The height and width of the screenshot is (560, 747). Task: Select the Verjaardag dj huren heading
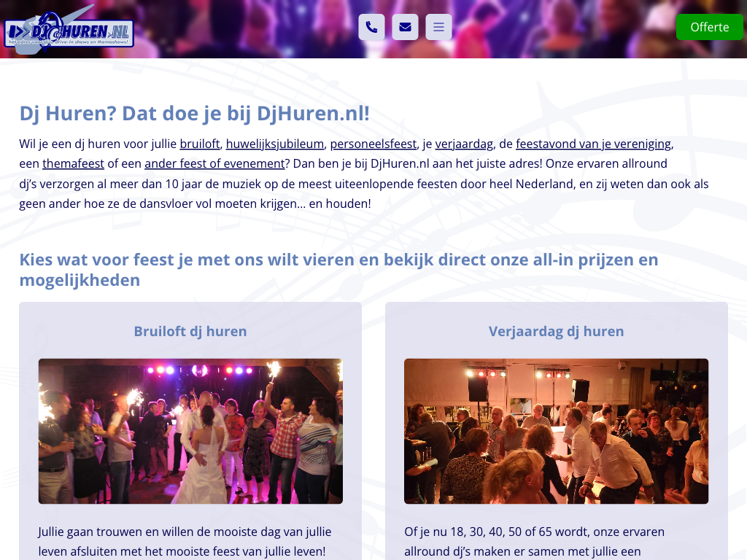[x=557, y=332]
